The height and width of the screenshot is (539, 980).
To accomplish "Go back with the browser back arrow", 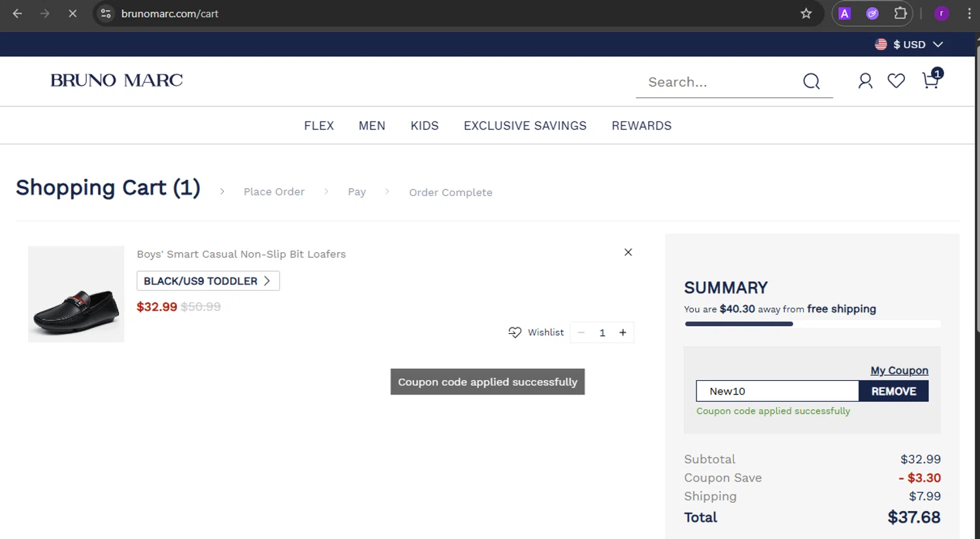I will (x=18, y=13).
